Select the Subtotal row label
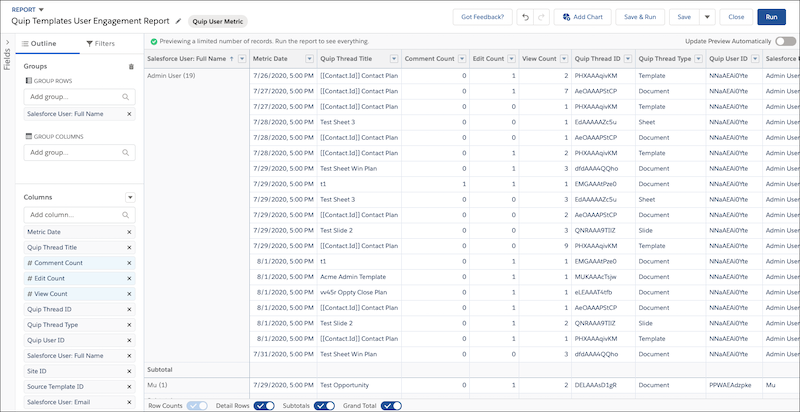 coord(159,369)
